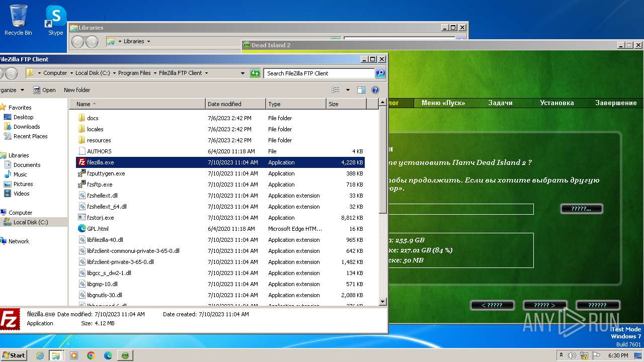Click the change view icon

coord(336,90)
